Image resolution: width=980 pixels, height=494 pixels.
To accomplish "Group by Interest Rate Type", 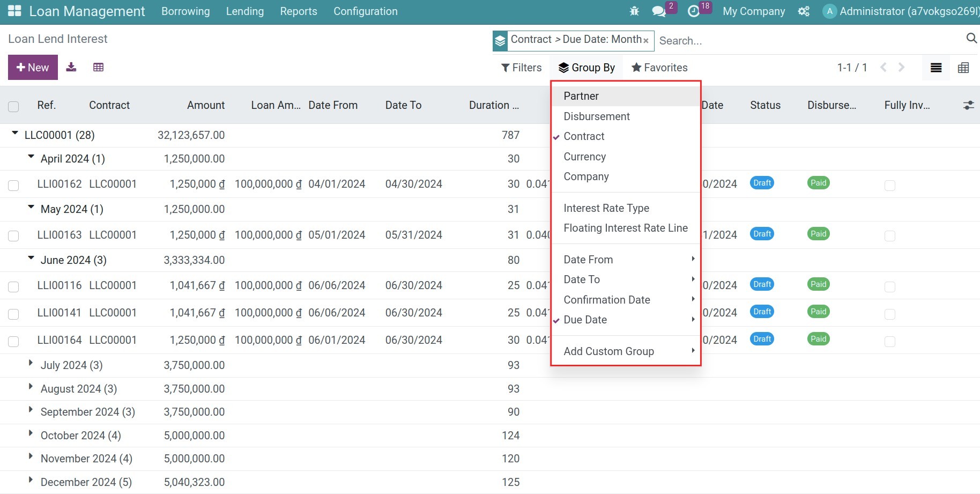I will [x=626, y=208].
